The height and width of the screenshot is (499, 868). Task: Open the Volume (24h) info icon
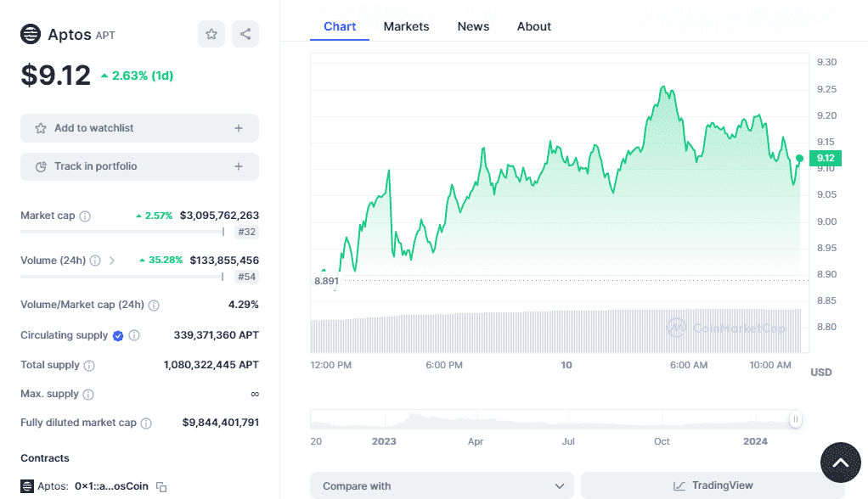coord(95,261)
